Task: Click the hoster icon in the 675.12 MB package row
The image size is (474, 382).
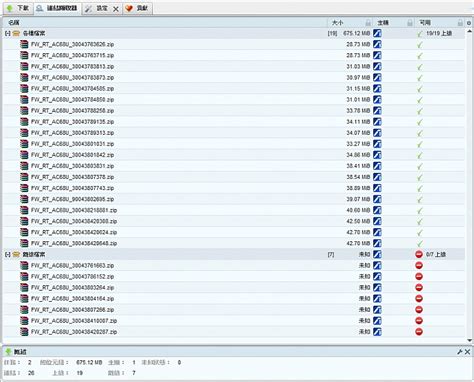Action: click(377, 33)
